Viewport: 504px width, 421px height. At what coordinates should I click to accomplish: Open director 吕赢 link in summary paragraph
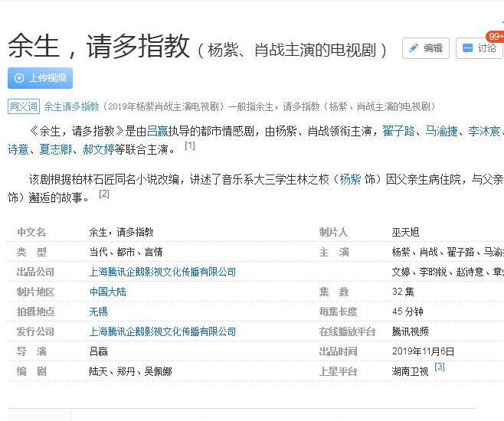[157, 131]
